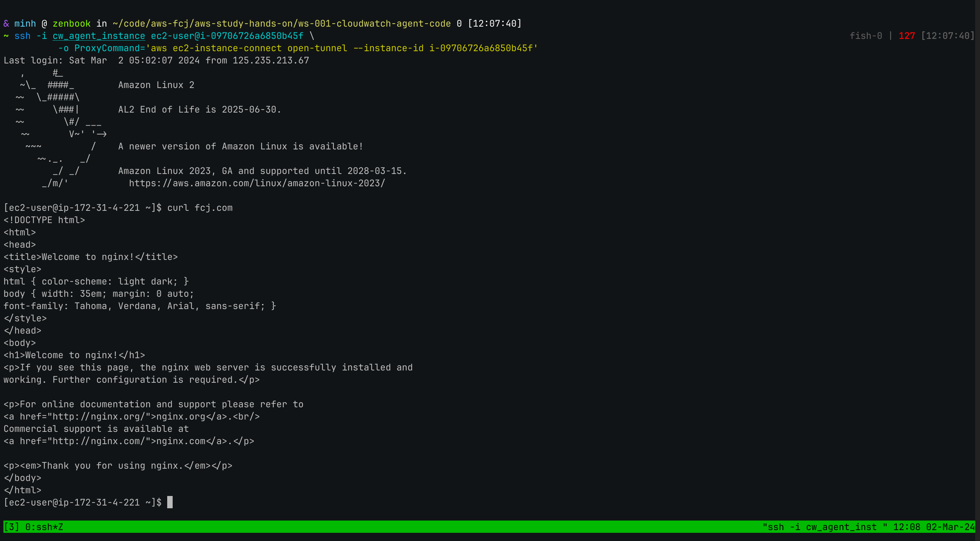
Task: Click the [12:07:40] timestamp in the prompt
Action: [494, 23]
